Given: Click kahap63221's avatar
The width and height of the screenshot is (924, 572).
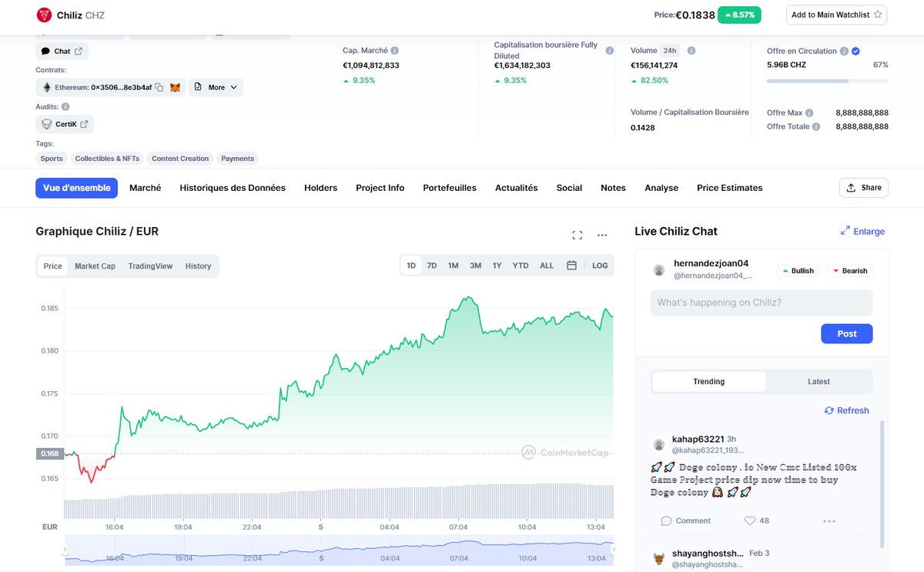Looking at the screenshot, I should point(659,444).
